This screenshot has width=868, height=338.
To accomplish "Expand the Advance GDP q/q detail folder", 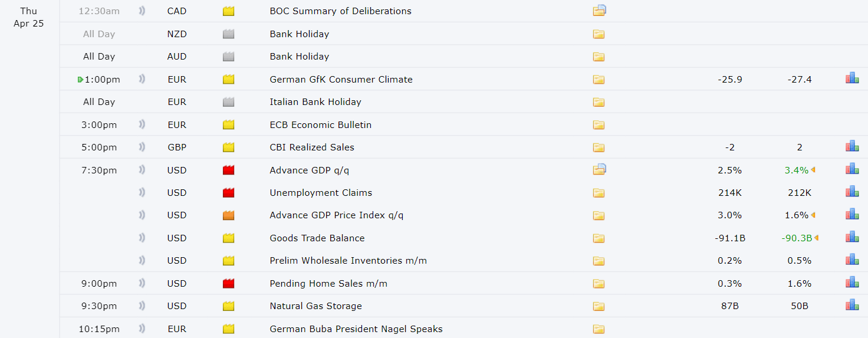I will (x=599, y=169).
